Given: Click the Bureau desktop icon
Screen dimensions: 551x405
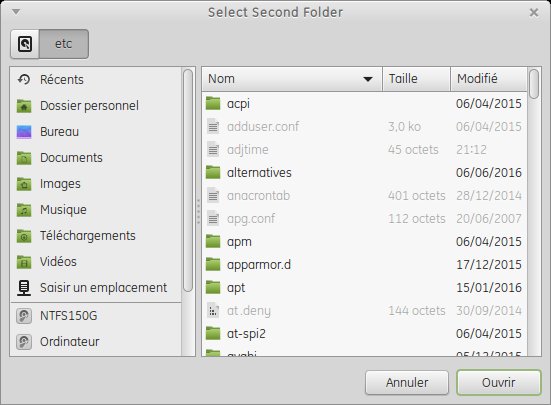Looking at the screenshot, I should pyautogui.click(x=24, y=132).
